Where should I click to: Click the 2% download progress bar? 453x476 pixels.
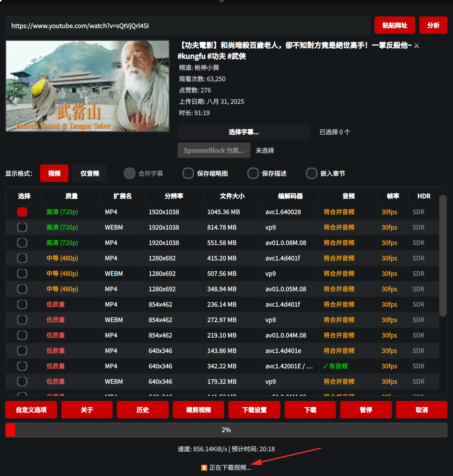point(226,430)
